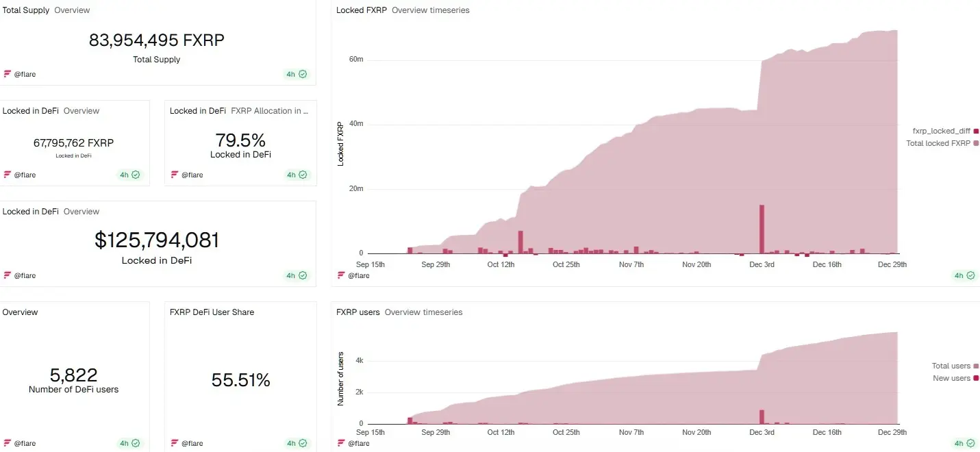Toggle the New users series on the FXRP users chart
980x452 pixels.
click(x=952, y=377)
